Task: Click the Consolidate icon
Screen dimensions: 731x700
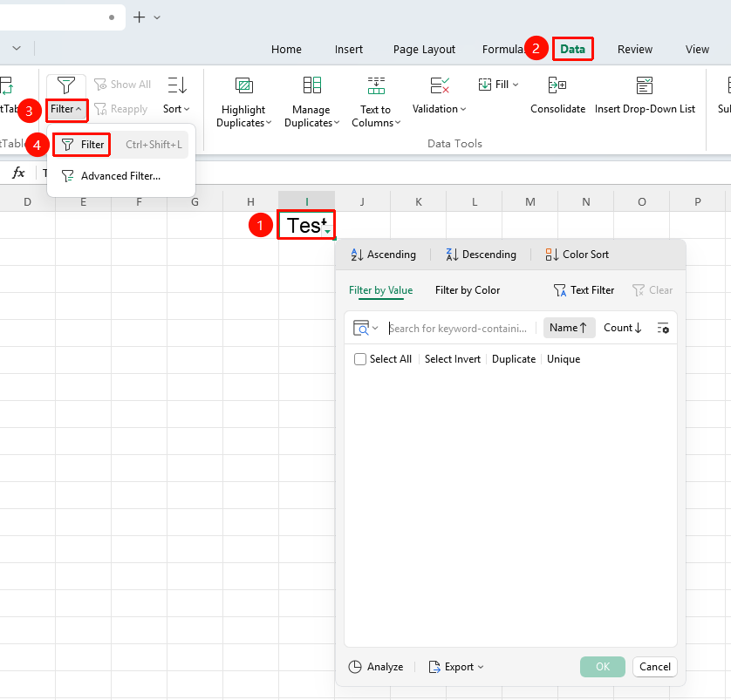Action: tap(557, 85)
